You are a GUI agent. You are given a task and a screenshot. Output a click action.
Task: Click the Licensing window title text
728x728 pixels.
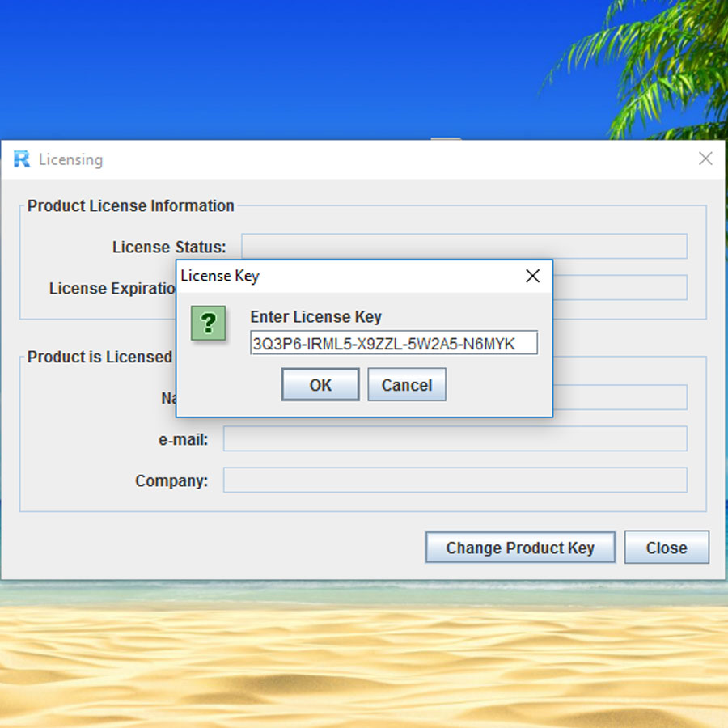click(70, 159)
